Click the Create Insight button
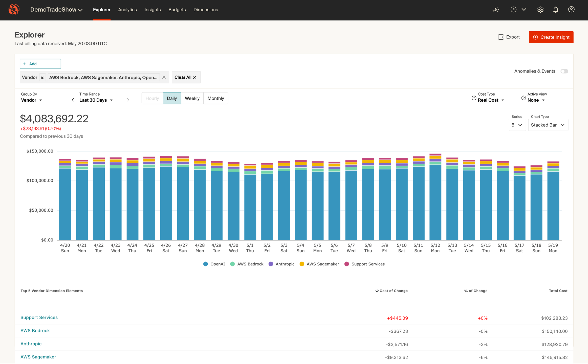 [551, 37]
